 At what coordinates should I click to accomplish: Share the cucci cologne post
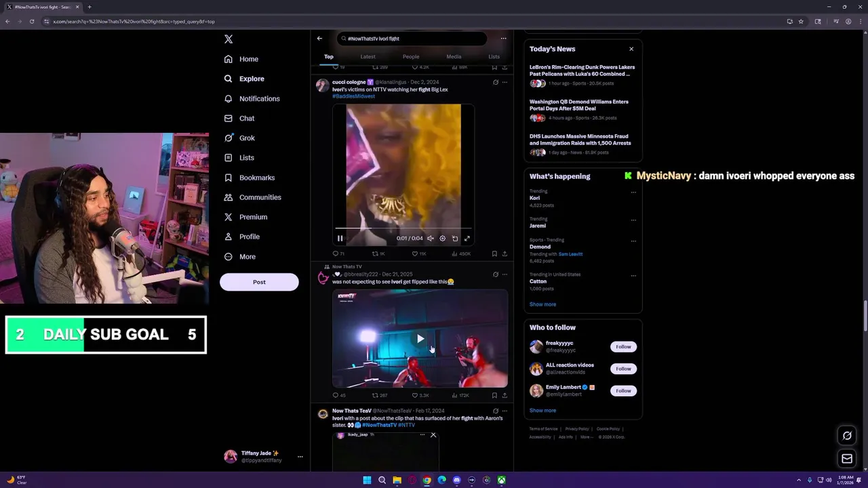click(x=505, y=253)
